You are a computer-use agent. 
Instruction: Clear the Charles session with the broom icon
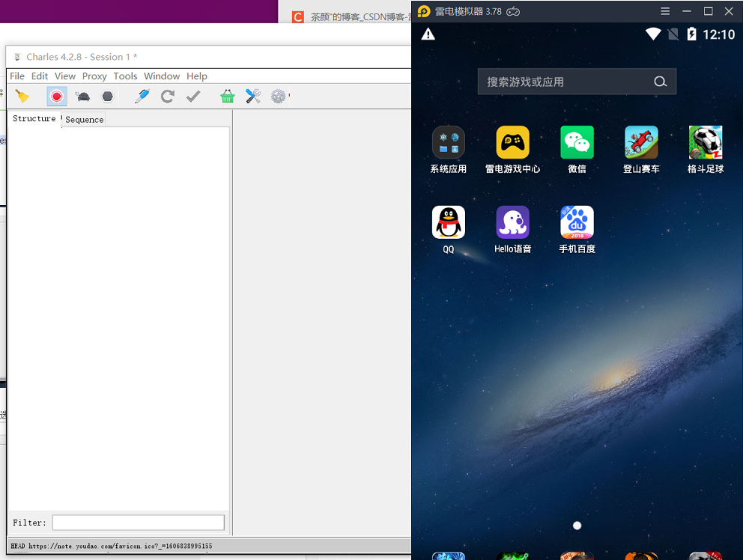tap(22, 96)
